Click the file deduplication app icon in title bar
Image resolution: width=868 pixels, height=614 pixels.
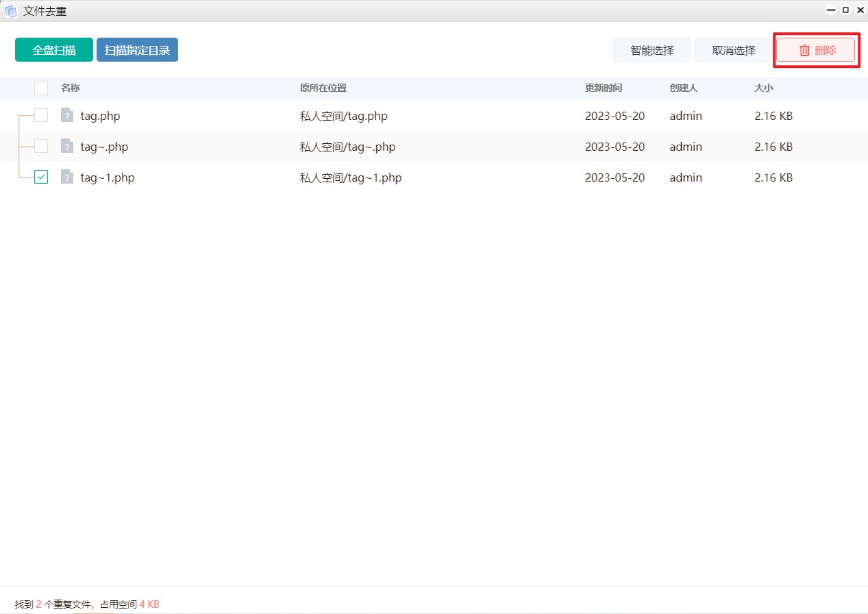[x=11, y=11]
